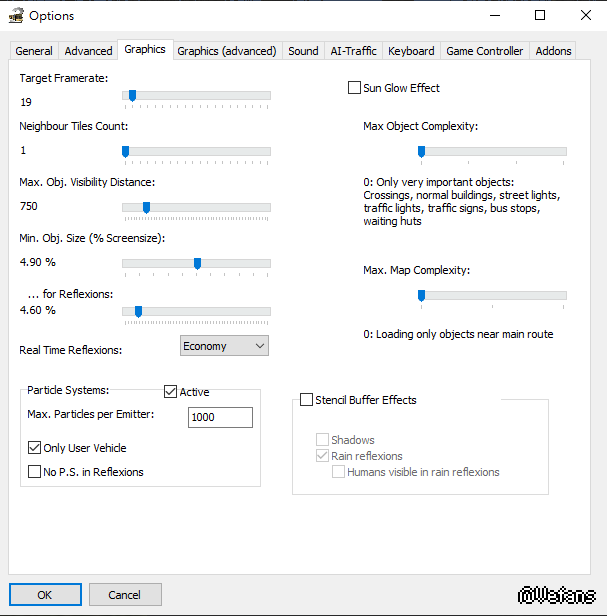The height and width of the screenshot is (616, 607).
Task: Open the Game Controller tab
Action: click(x=484, y=51)
